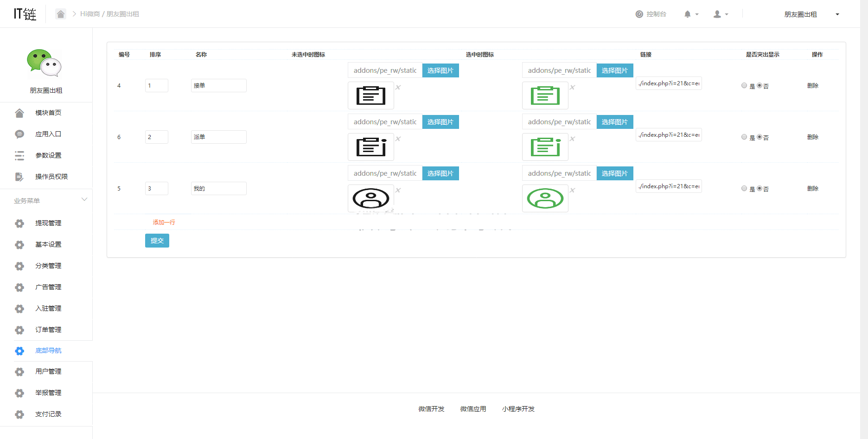Click the green 我的 person thumbnail

pyautogui.click(x=545, y=198)
